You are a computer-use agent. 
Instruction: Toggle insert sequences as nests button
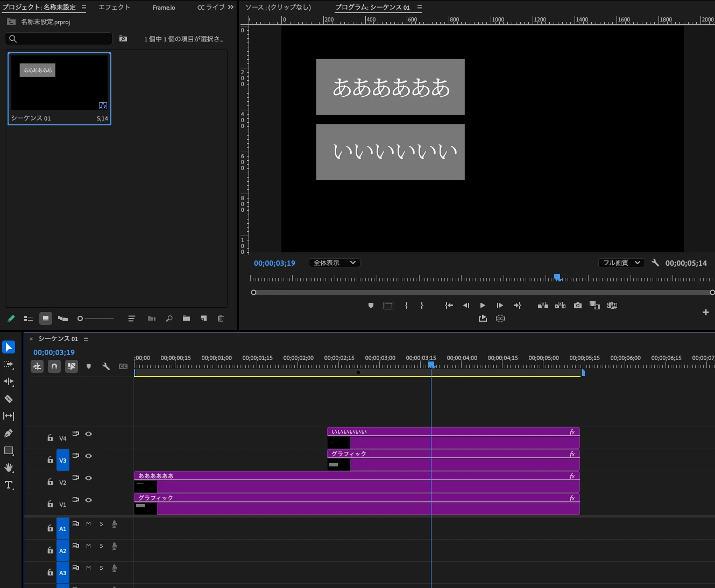(x=37, y=366)
